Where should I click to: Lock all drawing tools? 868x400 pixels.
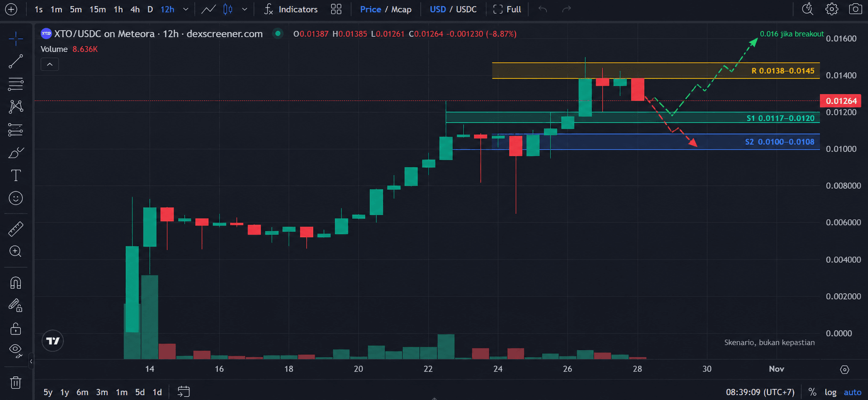[16, 329]
